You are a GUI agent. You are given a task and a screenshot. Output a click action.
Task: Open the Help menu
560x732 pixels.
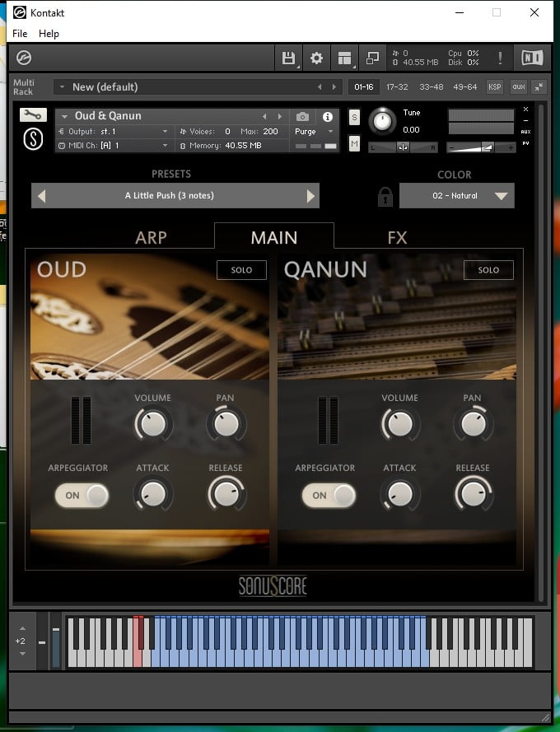[x=49, y=34]
